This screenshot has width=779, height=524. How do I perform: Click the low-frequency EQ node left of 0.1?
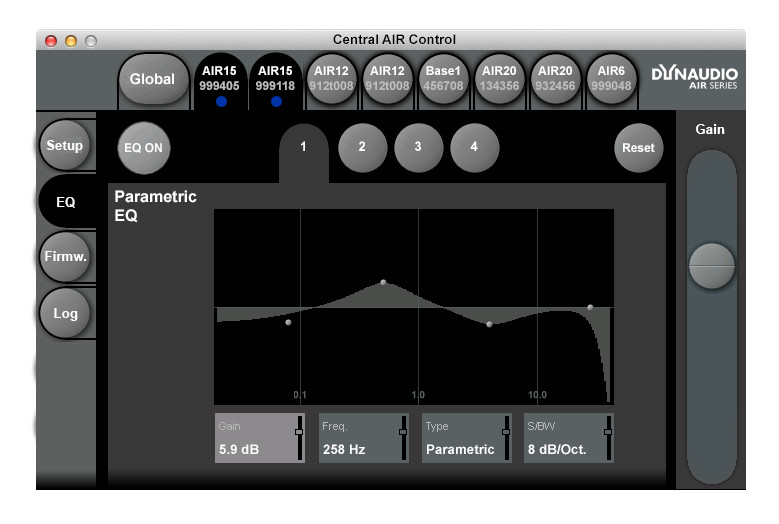pos(288,322)
